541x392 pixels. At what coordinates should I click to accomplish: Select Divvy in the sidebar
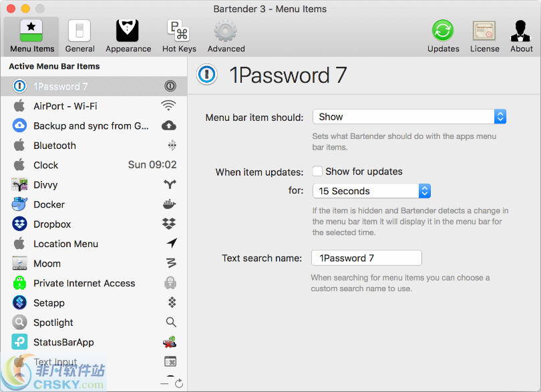94,184
